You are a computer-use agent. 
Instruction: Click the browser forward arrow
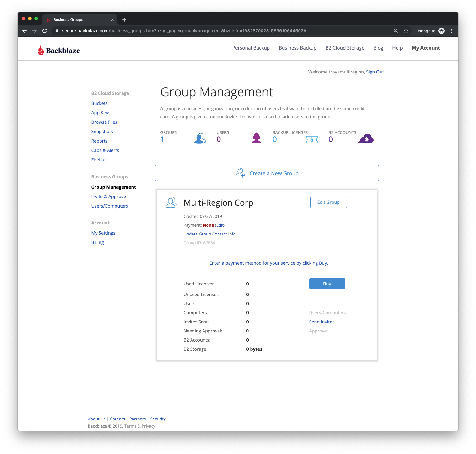tap(35, 31)
